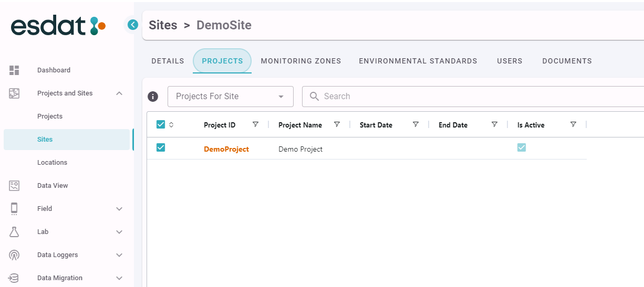Toggle the select-all checkbox in table header
644x287 pixels.
click(161, 124)
